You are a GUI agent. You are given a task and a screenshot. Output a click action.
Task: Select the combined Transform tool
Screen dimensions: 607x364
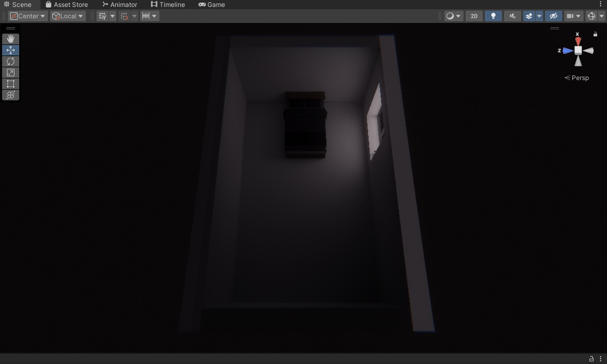click(10, 95)
